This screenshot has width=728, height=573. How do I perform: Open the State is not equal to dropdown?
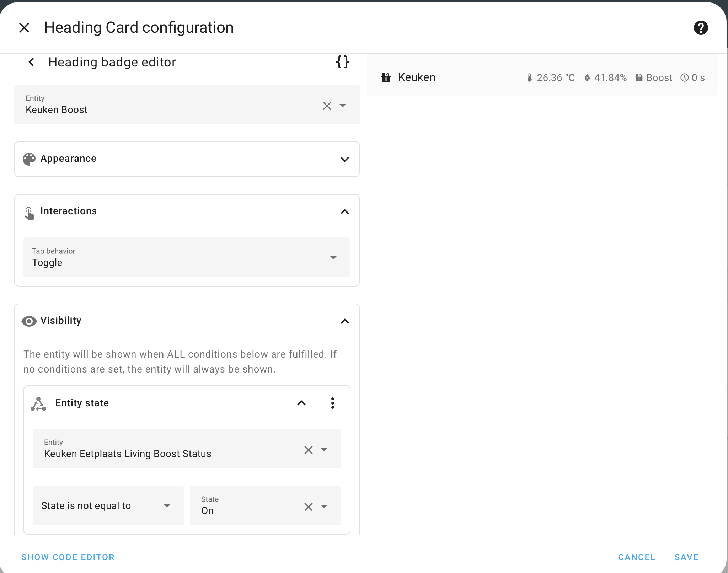click(108, 505)
